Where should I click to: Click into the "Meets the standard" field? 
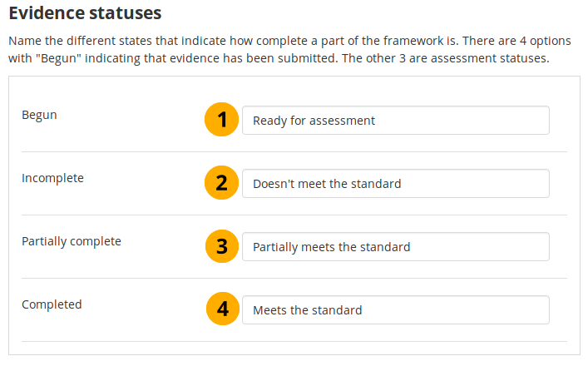pos(395,310)
